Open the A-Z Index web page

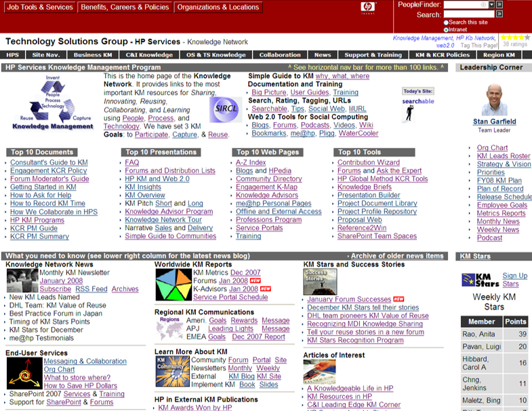click(x=251, y=162)
